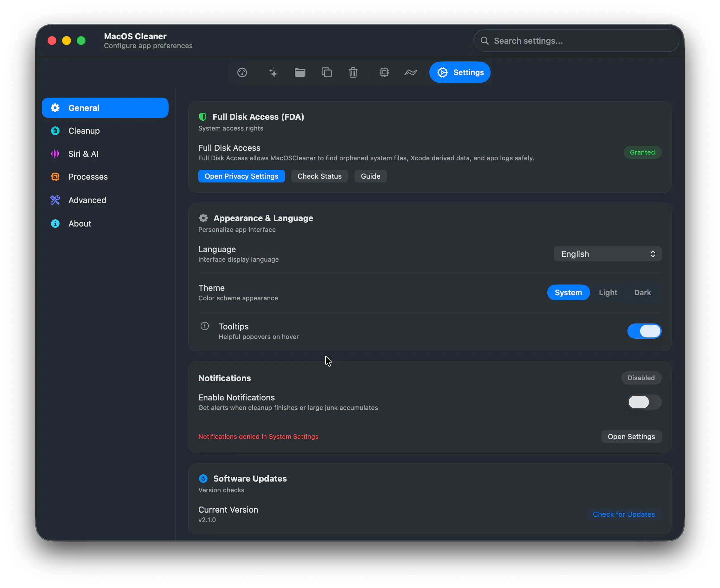The image size is (720, 588).
Task: Click the orange Processes chip icon
Action: point(55,177)
